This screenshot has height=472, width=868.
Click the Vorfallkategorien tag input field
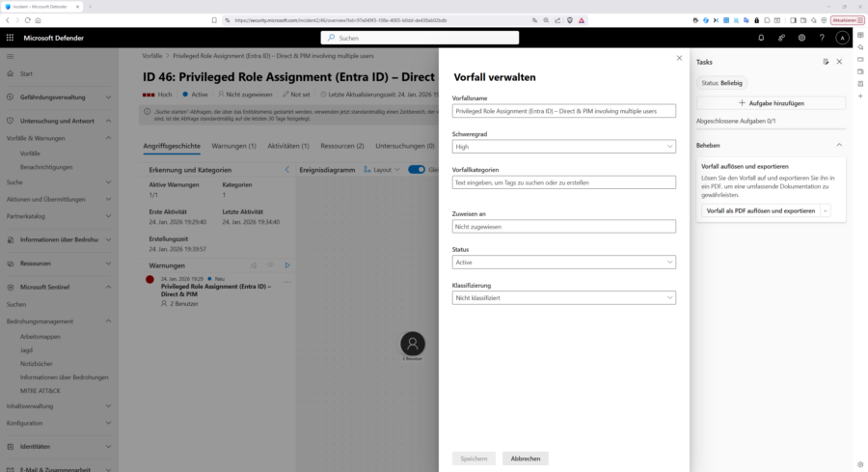tap(563, 182)
